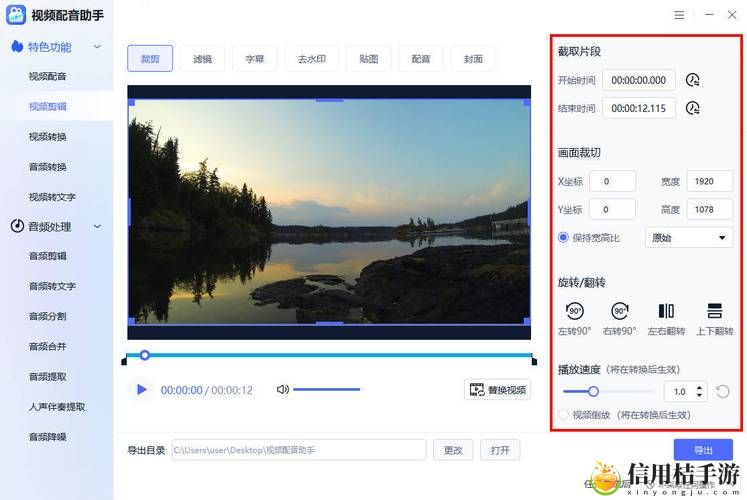Collapse the 特色功能 sidebar section
The height and width of the screenshot is (500, 747).
point(97,47)
